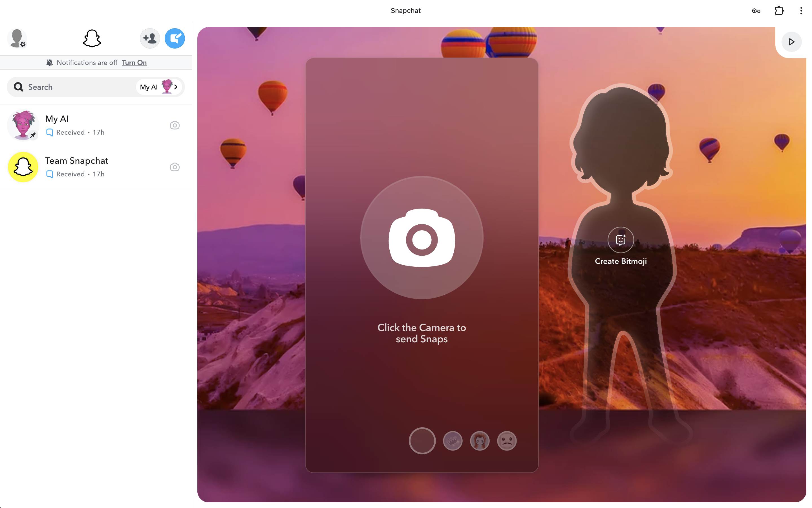Open the Add Friends icon
812x508 pixels.
[150, 38]
